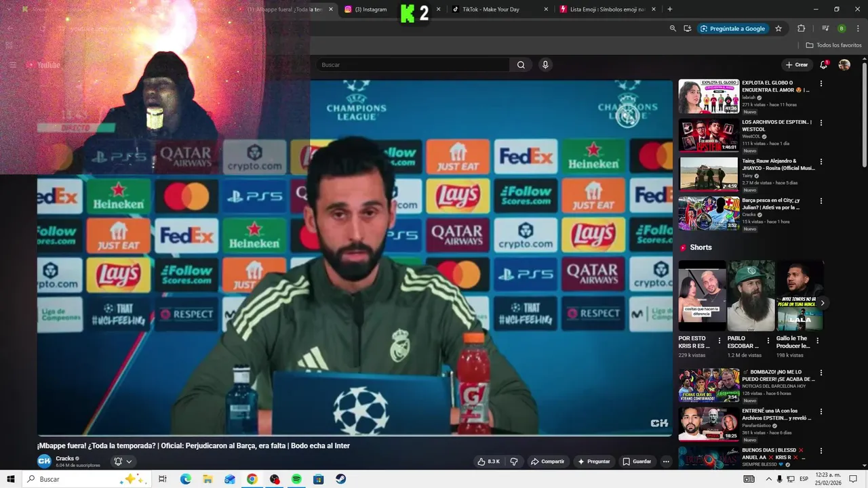Open YouTube account avatar menu
Viewport: 868px width, 488px height.
pyautogui.click(x=844, y=65)
